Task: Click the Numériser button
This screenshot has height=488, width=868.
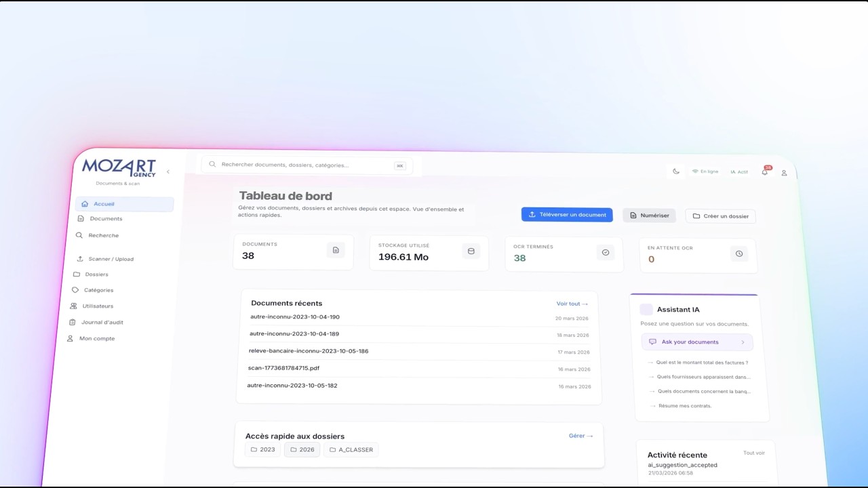Action: pos(649,216)
